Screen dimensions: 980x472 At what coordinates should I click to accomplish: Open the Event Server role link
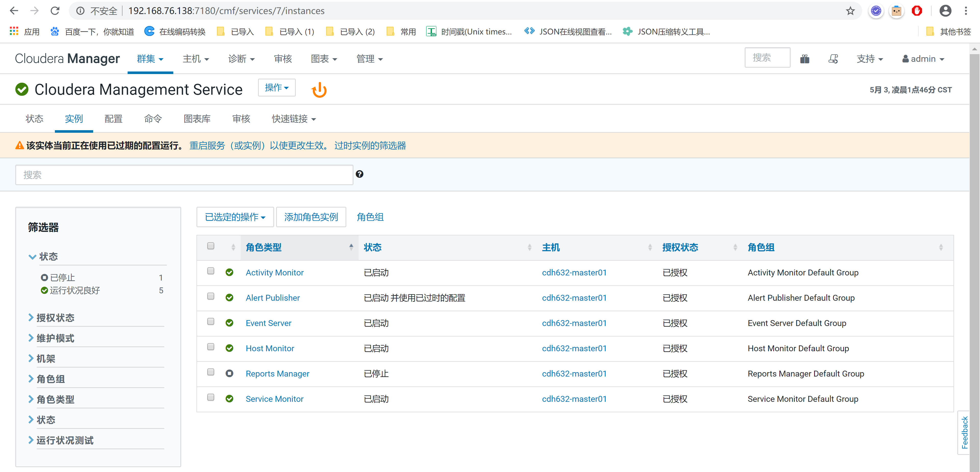(x=268, y=323)
